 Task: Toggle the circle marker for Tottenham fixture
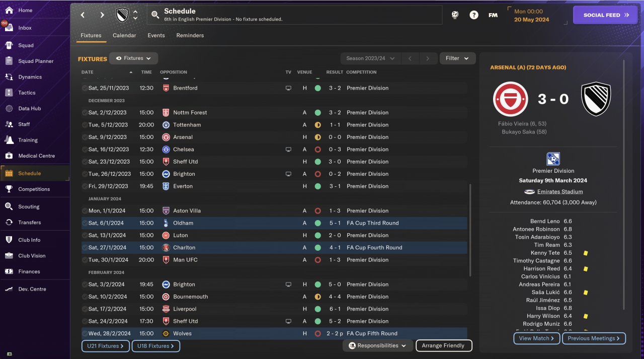(85, 125)
